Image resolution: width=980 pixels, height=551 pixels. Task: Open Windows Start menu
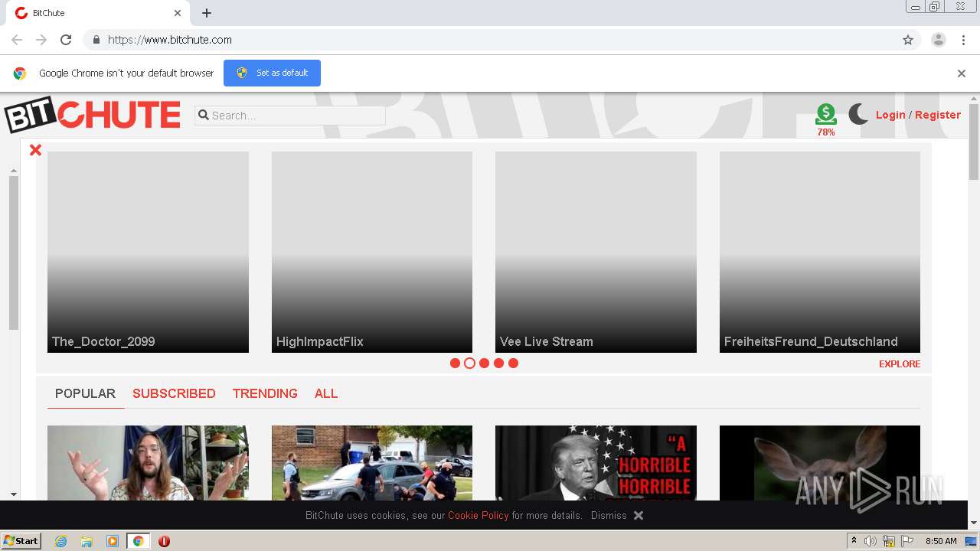(x=21, y=540)
